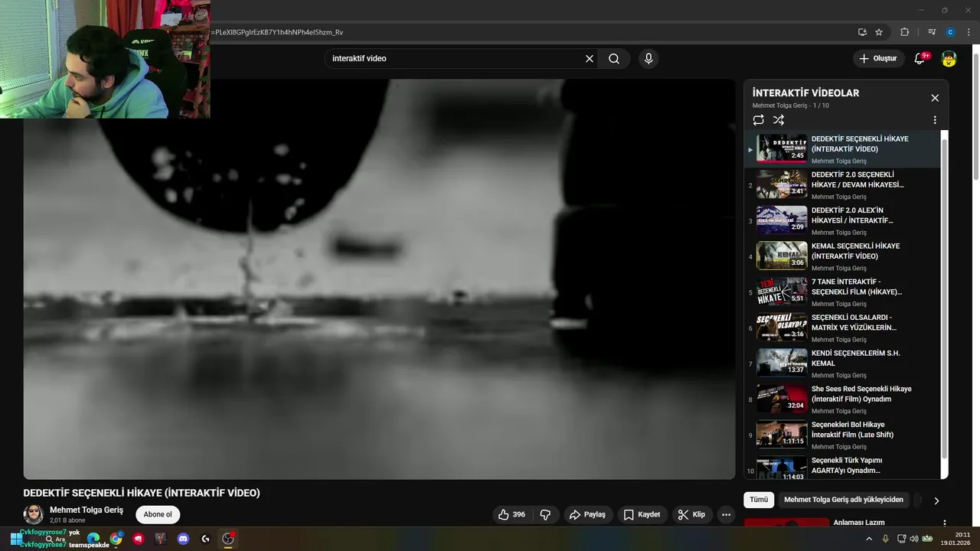Open options for Anlaması Lazım video

[944, 523]
